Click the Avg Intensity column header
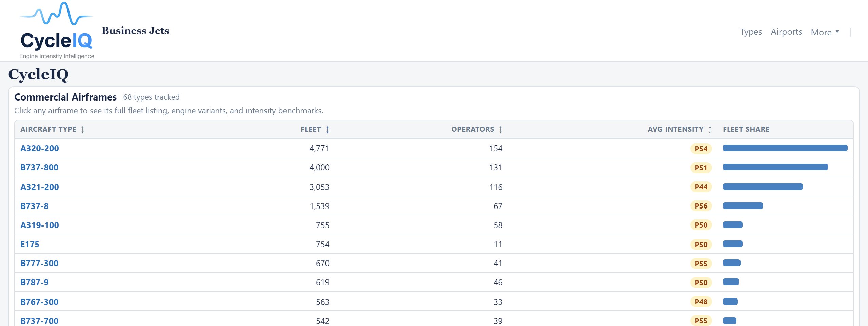 pos(679,129)
